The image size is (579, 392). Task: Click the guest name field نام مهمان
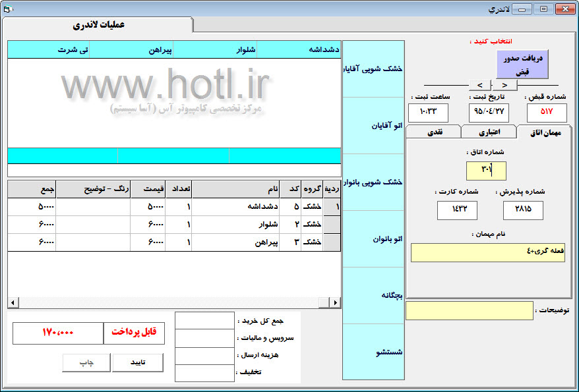pyautogui.click(x=487, y=253)
